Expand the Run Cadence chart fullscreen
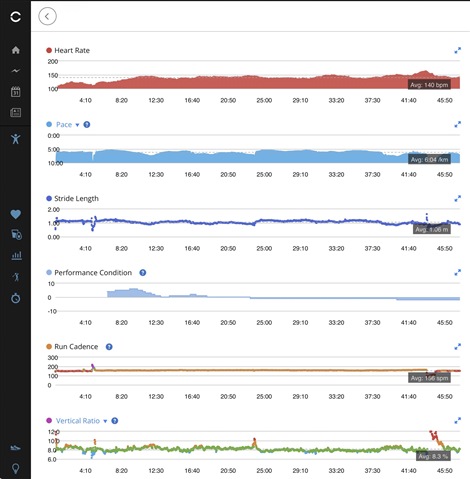Viewport: 470px width, 479px height. tap(458, 347)
